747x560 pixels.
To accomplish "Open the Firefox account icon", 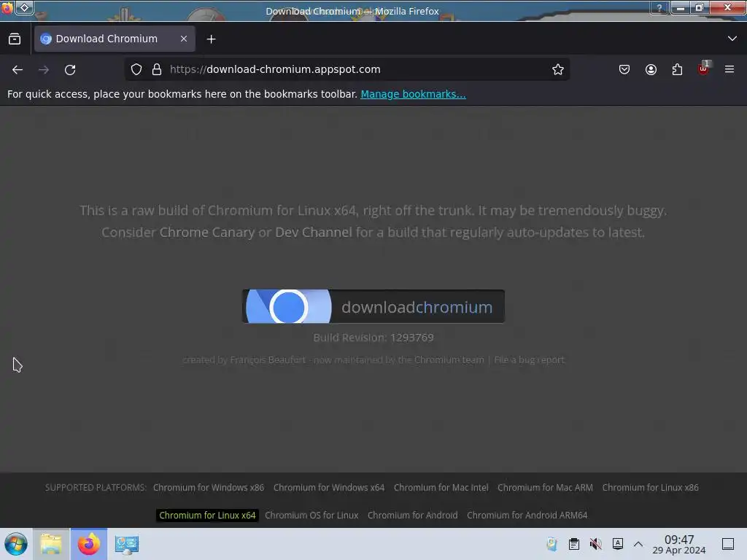I will [x=651, y=69].
